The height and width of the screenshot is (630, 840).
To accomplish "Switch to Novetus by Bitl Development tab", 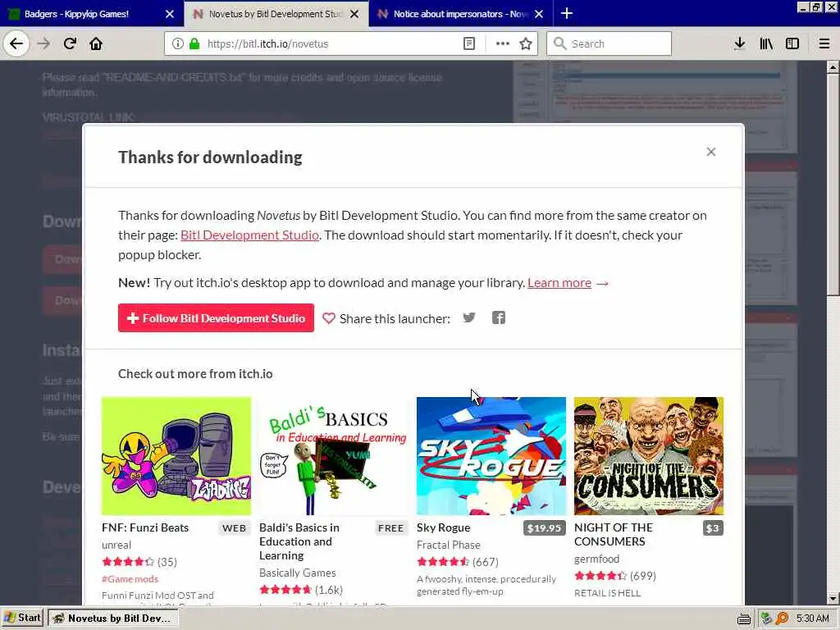I will point(275,14).
